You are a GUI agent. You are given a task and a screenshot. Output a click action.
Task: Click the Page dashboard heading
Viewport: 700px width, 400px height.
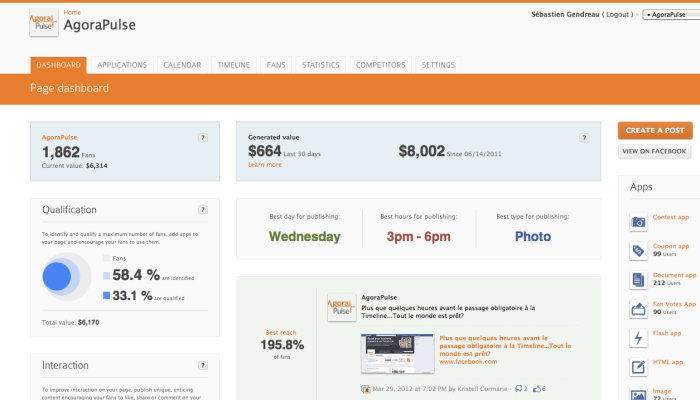(69, 88)
